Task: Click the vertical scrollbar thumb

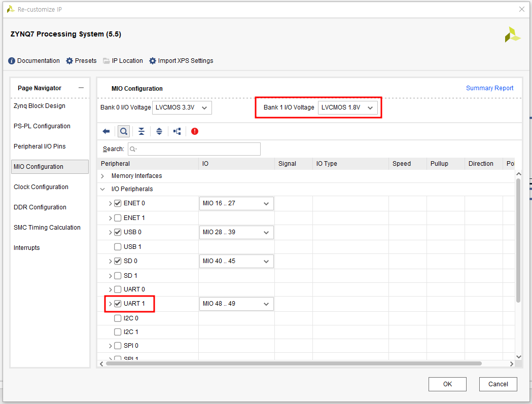Action: point(518,240)
